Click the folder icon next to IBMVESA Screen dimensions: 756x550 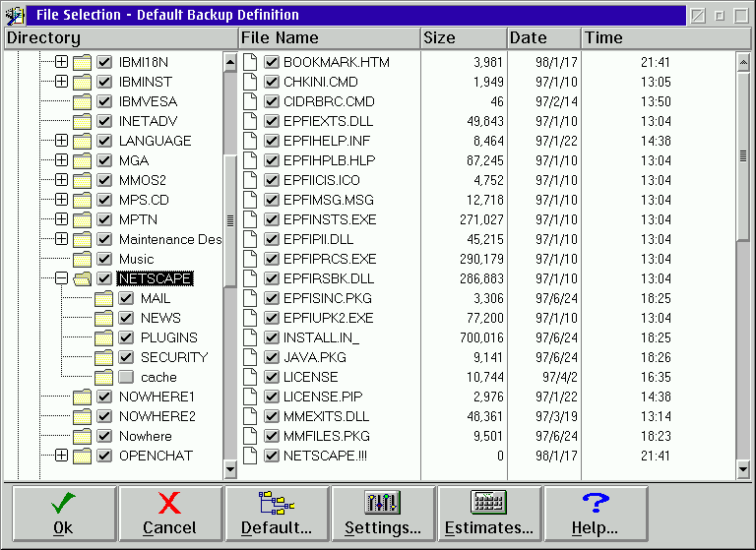click(82, 101)
